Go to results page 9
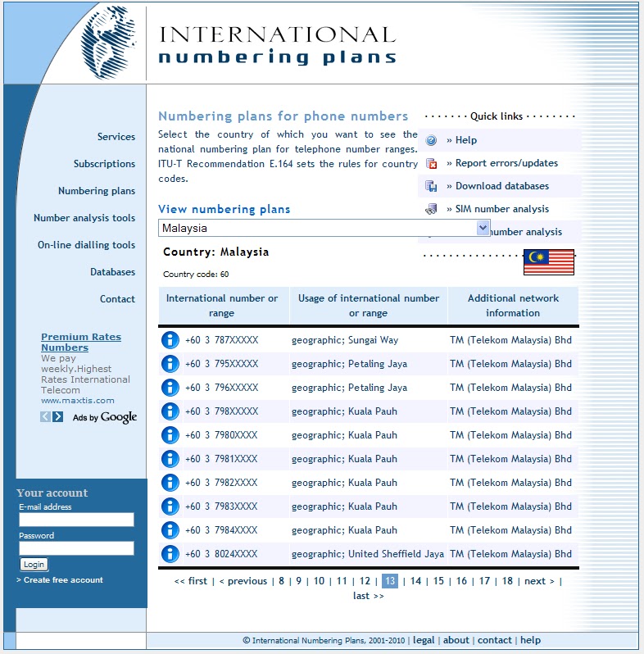 pyautogui.click(x=298, y=581)
